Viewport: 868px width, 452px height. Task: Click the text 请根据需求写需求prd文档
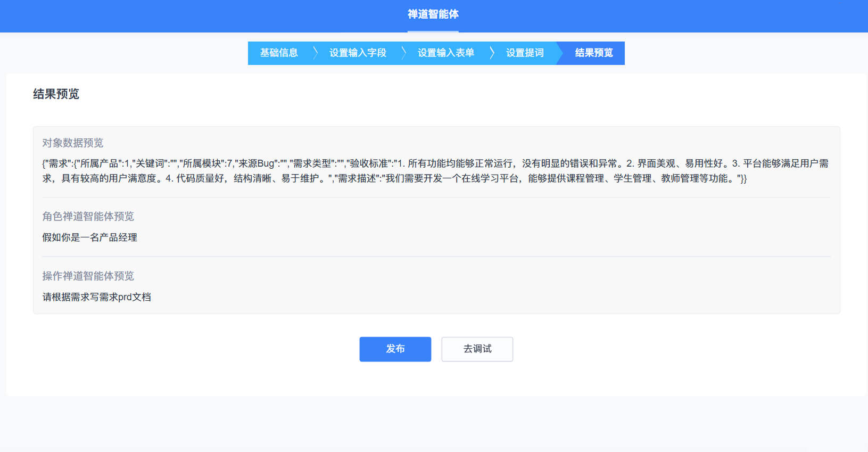click(x=97, y=297)
